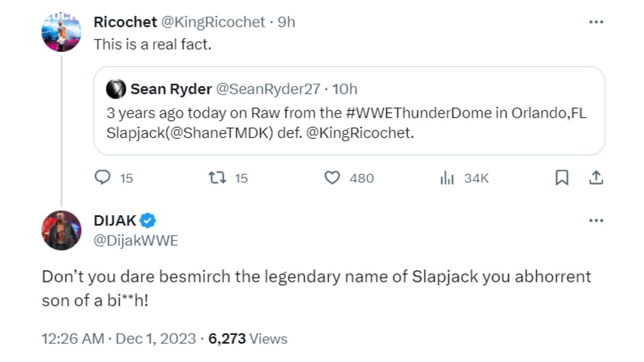Open the ellipsis menu on Ricochet's tweet
The width and height of the screenshot is (644, 362).
(595, 22)
